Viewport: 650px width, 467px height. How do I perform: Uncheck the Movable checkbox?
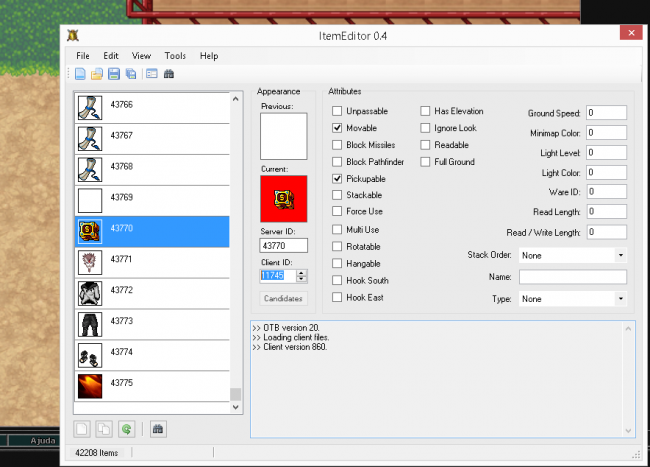point(337,128)
